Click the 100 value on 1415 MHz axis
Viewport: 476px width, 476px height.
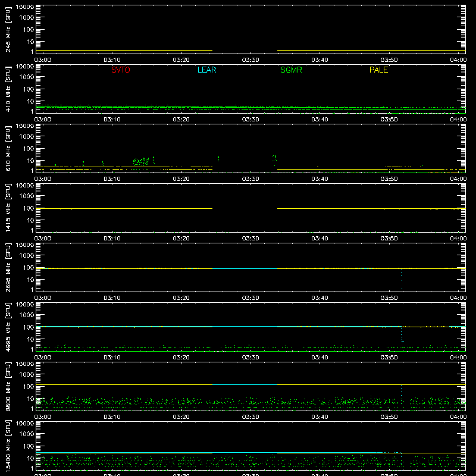pos(29,208)
